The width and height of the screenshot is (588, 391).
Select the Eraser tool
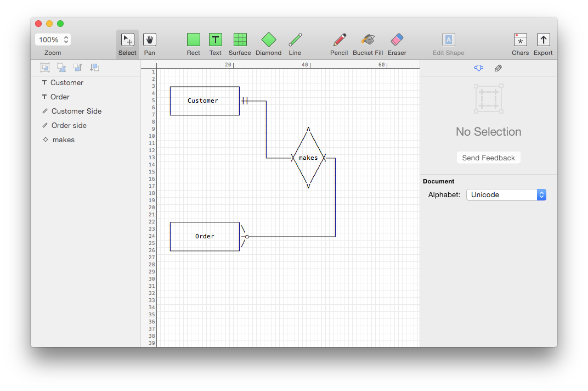[x=397, y=40]
